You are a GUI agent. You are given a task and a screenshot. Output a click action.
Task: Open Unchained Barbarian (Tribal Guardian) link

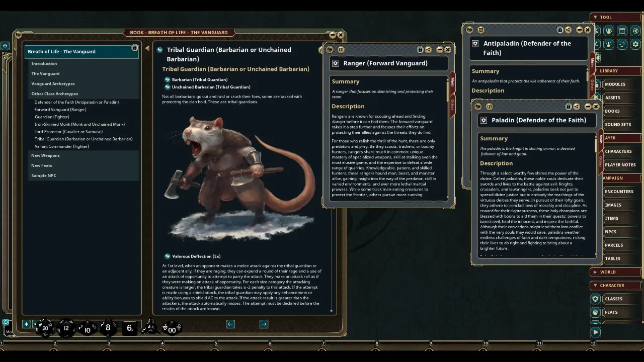[x=211, y=87]
